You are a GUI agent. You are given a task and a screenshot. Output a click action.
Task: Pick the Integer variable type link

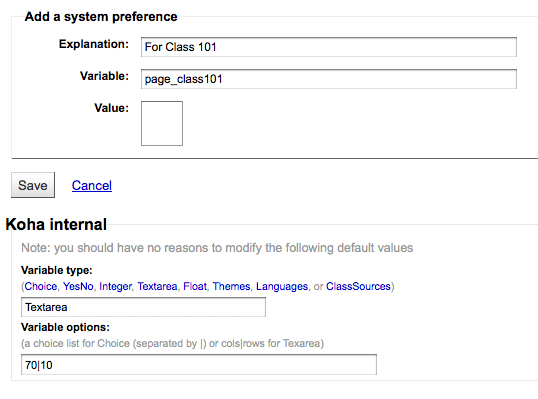coord(115,286)
